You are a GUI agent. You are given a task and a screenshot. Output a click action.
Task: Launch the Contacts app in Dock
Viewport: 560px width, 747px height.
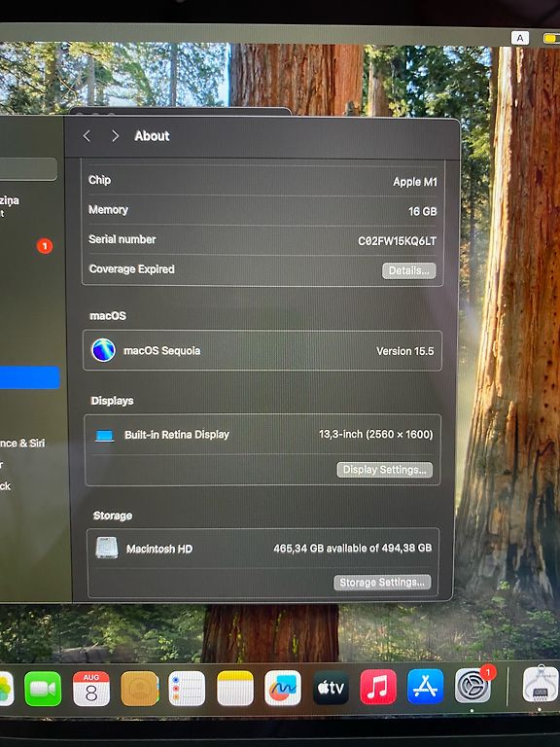point(140,689)
